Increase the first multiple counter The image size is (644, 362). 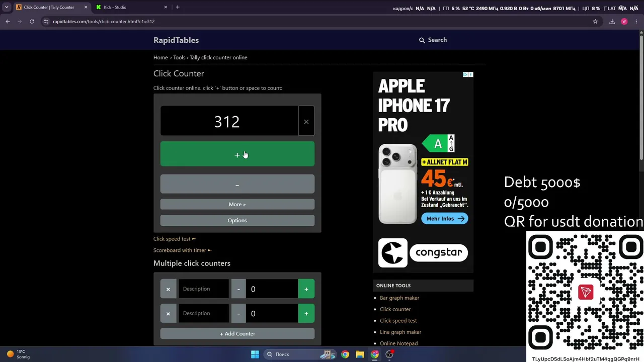pos(306,289)
